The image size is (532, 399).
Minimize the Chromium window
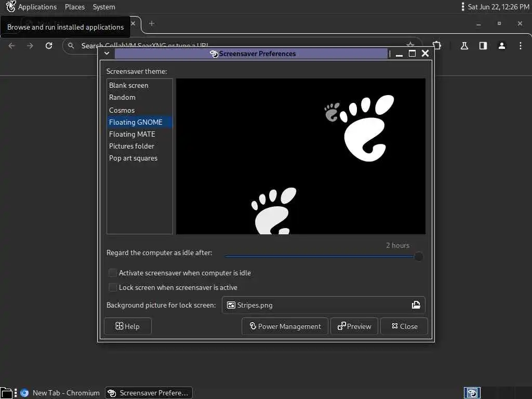tap(478, 24)
